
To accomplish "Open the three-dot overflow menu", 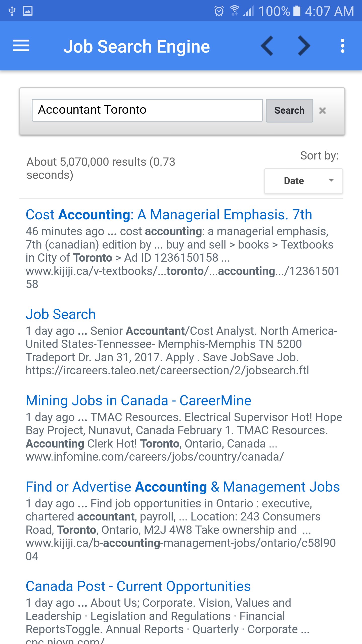I will pyautogui.click(x=342, y=46).
